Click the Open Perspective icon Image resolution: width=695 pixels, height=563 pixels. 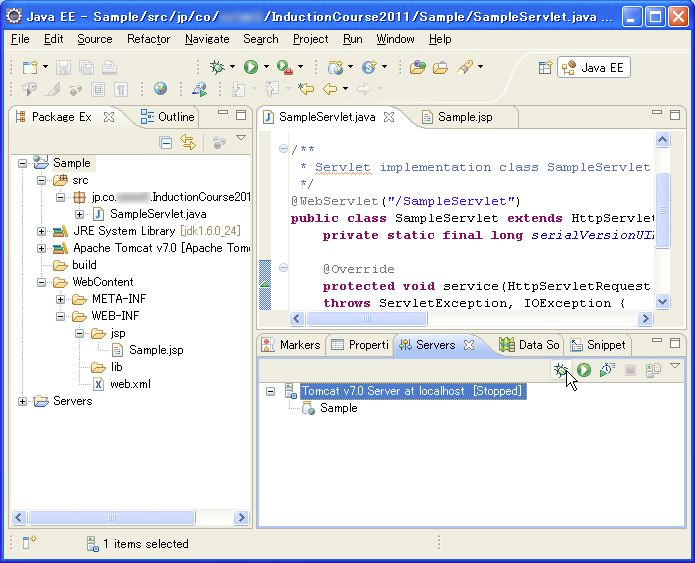pos(545,67)
